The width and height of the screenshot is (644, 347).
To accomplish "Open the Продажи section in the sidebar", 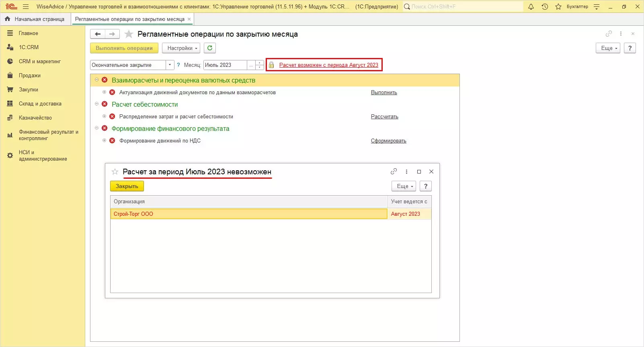I will click(29, 76).
